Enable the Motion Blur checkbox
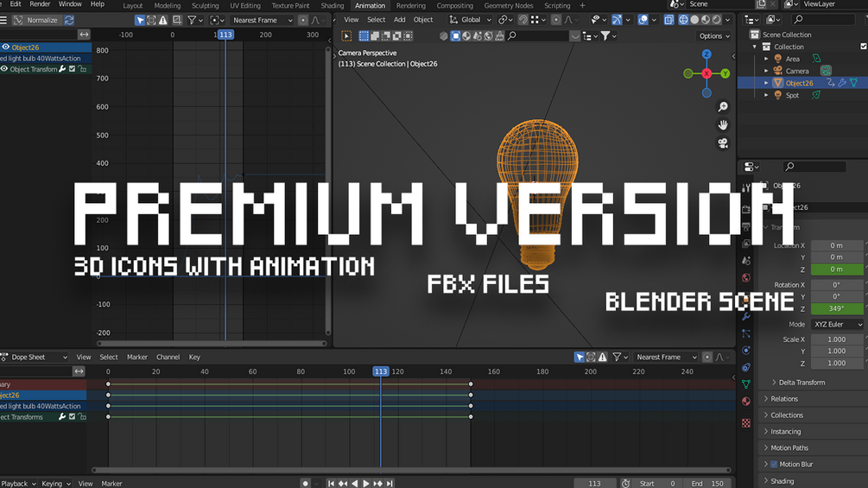The width and height of the screenshot is (868, 488). tap(774, 464)
